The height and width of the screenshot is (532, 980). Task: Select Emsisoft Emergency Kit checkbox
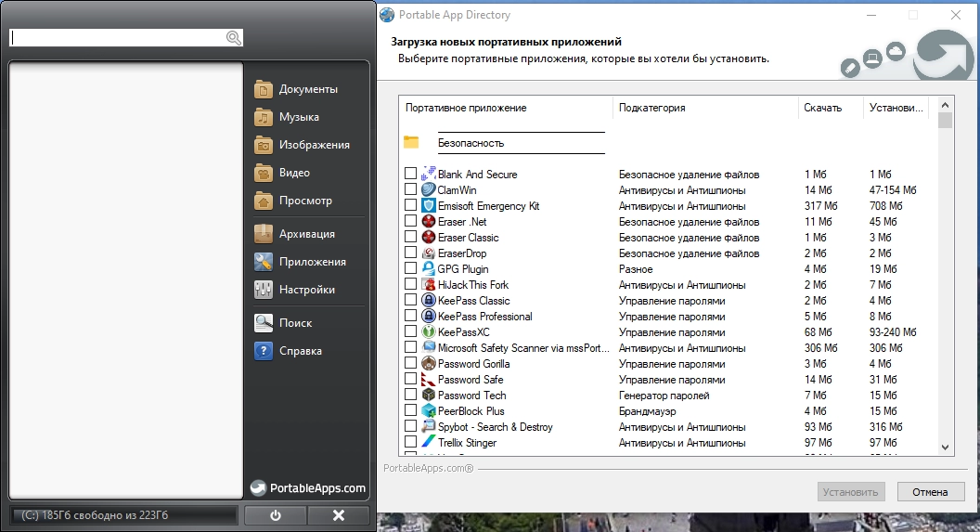[410, 205]
